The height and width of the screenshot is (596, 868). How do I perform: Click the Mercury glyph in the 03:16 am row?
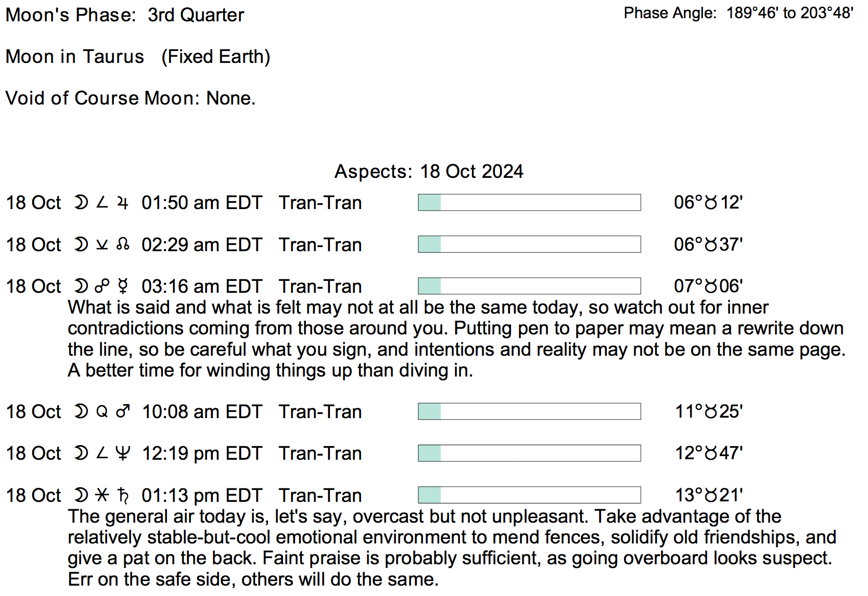click(x=123, y=287)
